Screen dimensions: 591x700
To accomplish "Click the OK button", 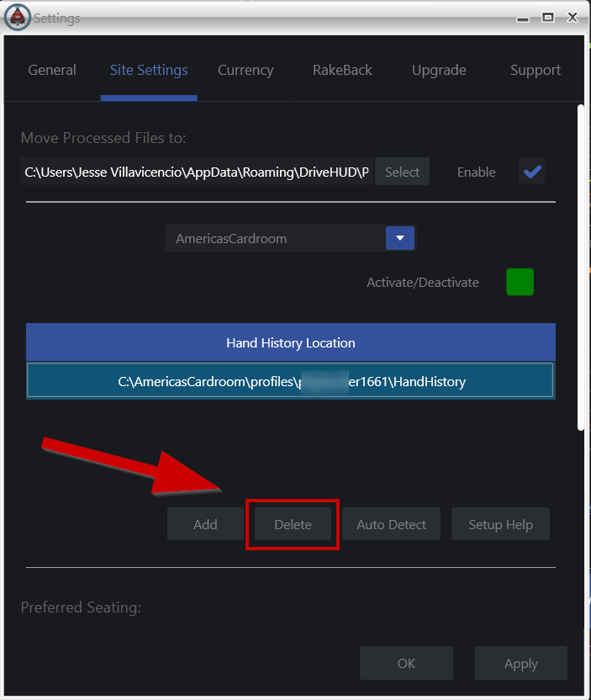I will tap(406, 663).
